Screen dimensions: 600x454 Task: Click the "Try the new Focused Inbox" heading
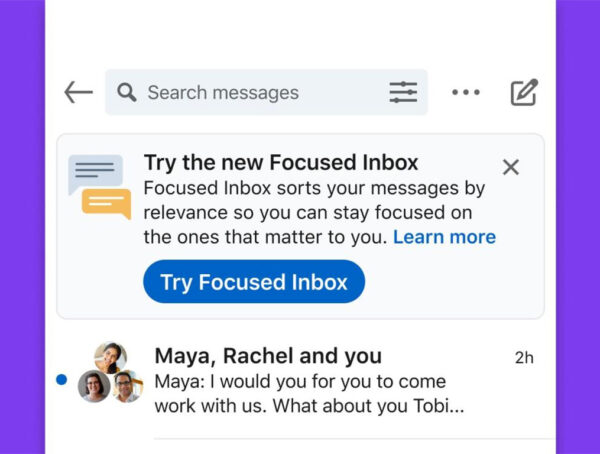pos(281,162)
